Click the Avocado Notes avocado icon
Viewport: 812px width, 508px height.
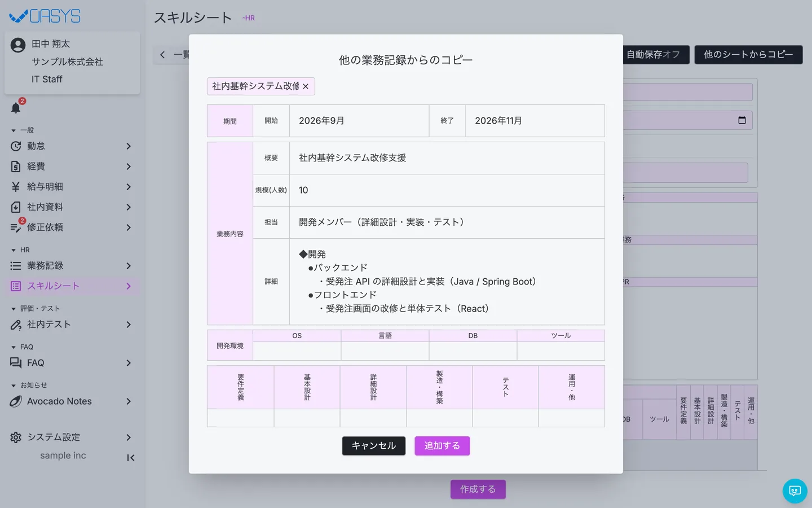pyautogui.click(x=16, y=401)
